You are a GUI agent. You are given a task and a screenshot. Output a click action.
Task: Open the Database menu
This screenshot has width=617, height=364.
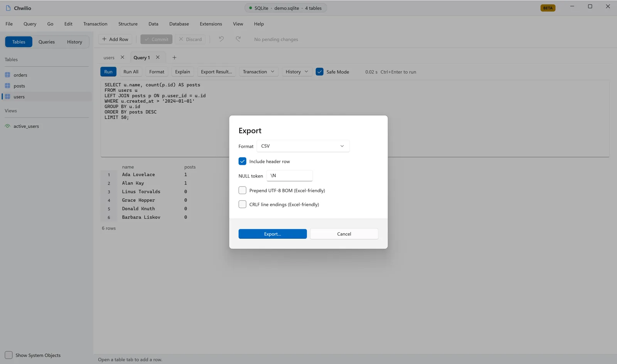[x=179, y=24]
